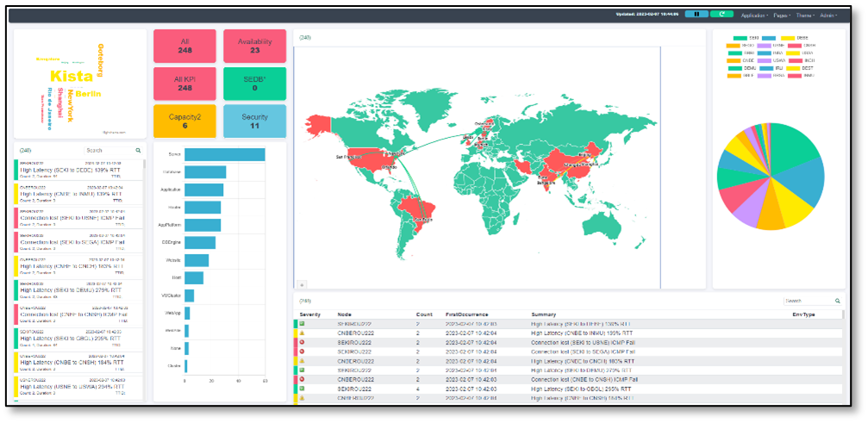Click the search magnifier icon above events table
Screen dimensions: 868x423
click(x=837, y=301)
